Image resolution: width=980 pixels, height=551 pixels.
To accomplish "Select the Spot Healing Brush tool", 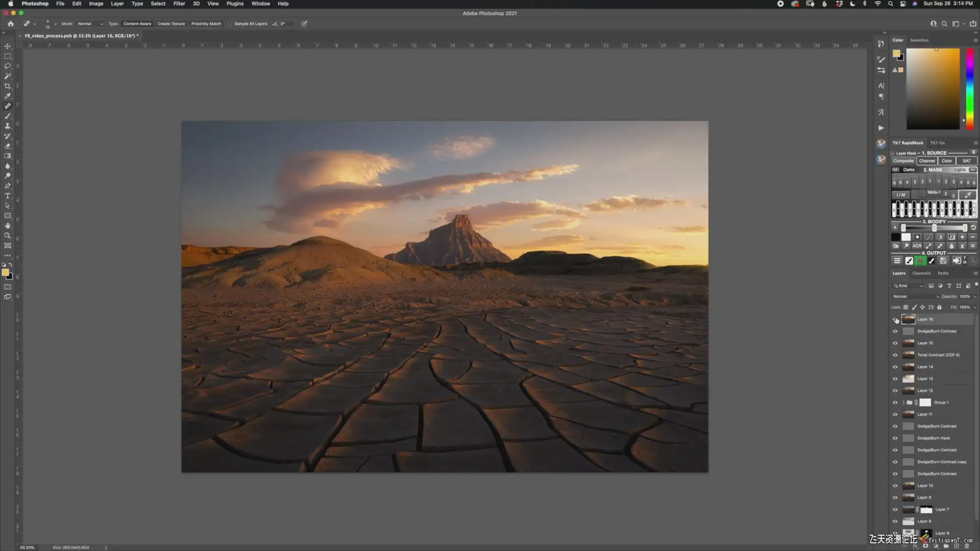I will [x=8, y=106].
